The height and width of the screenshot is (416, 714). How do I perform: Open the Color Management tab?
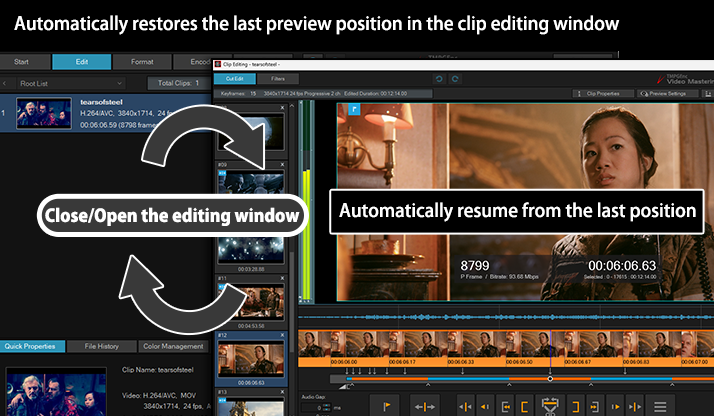click(x=173, y=346)
